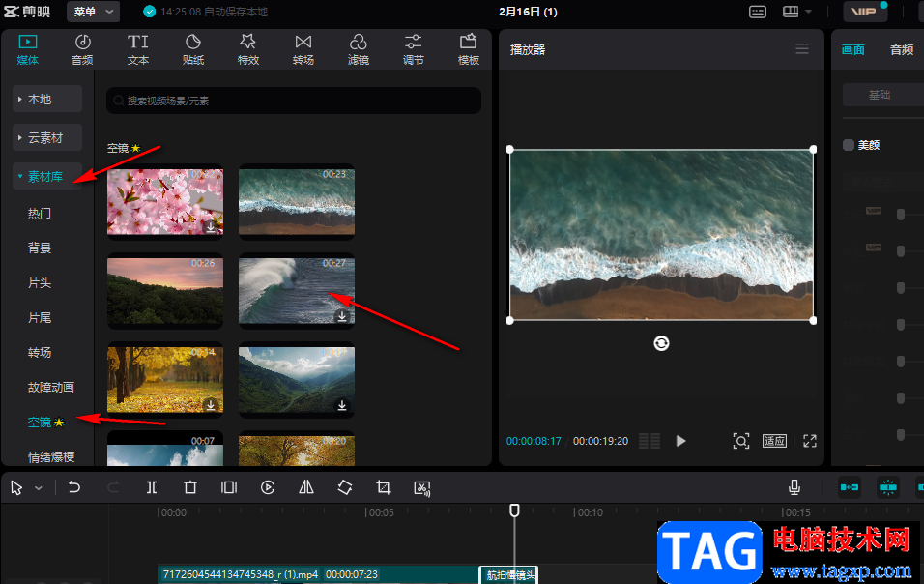Open the player panel hamburger menu
The image size is (924, 584).
click(x=802, y=49)
